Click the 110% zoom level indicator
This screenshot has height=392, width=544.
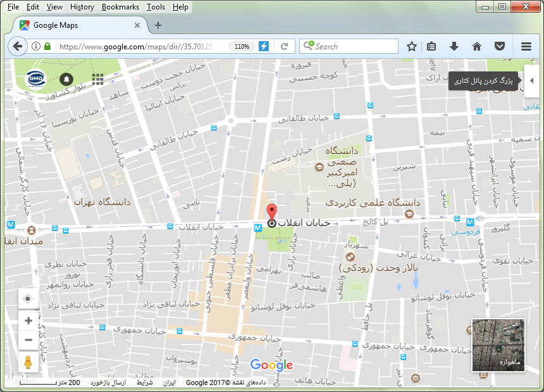point(242,47)
